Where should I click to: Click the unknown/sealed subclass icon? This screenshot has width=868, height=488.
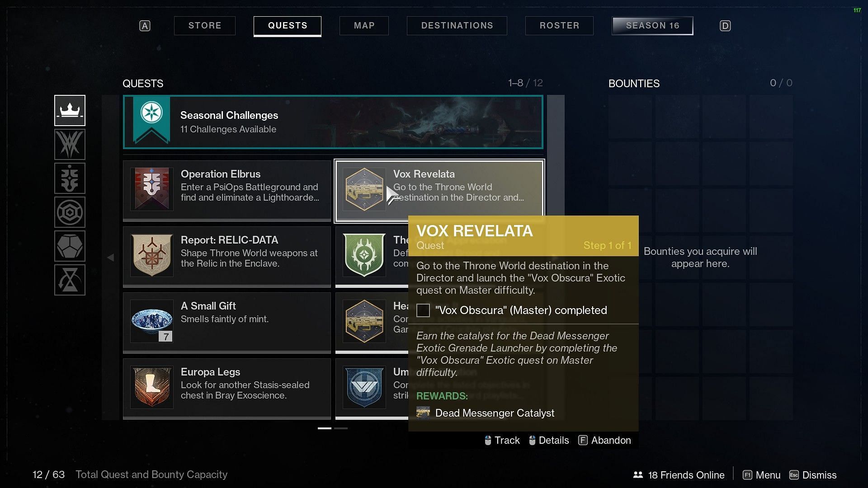[69, 279]
